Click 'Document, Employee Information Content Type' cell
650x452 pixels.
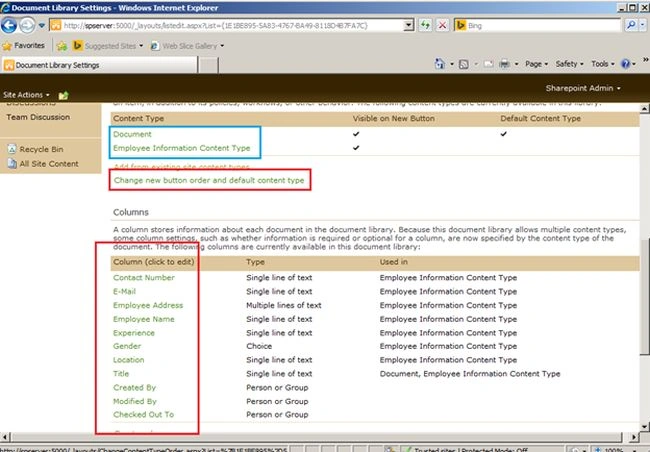tap(470, 374)
